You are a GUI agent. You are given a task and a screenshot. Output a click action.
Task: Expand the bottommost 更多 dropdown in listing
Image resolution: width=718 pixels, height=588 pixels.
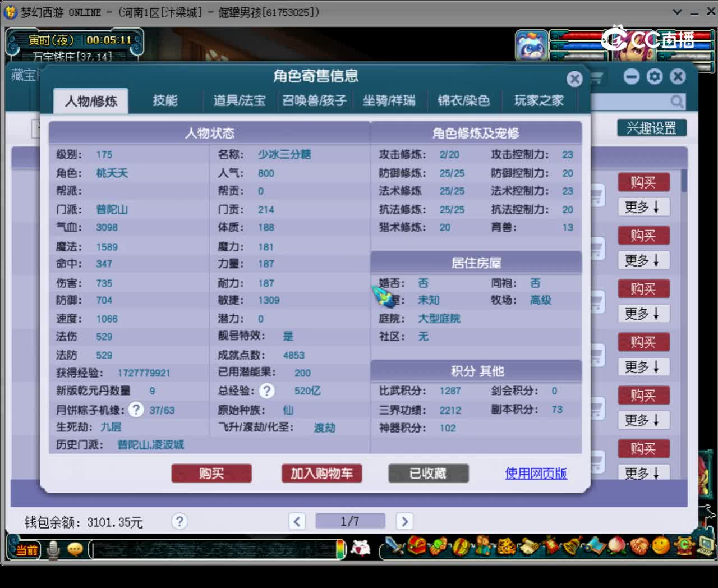(x=643, y=472)
